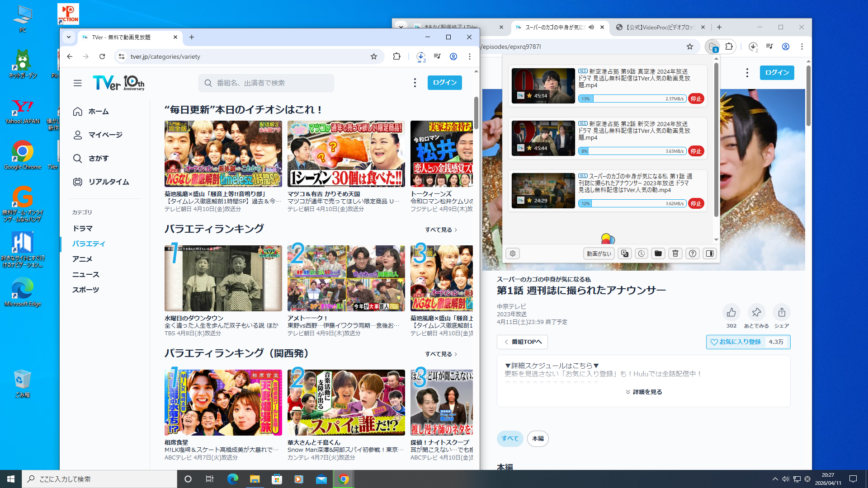Viewport: 868px width, 488px height.
Task: Select アニメ category
Action: coord(82,259)
